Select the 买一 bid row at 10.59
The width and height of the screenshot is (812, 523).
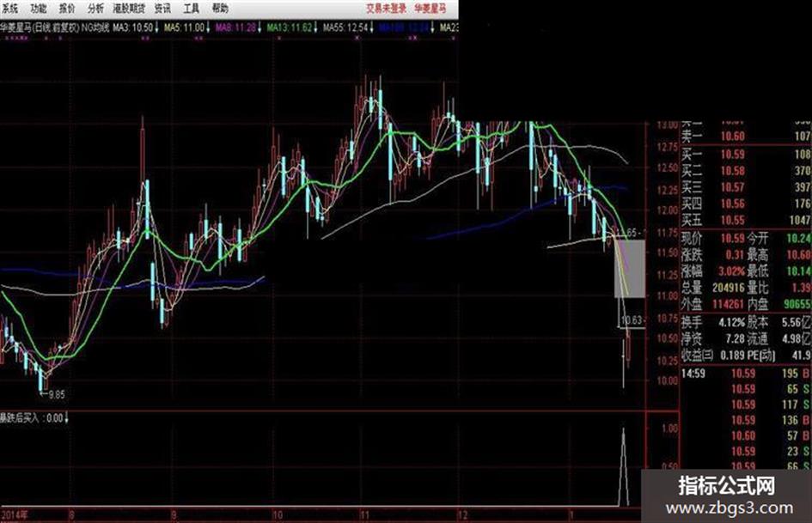pyautogui.click(x=745, y=155)
